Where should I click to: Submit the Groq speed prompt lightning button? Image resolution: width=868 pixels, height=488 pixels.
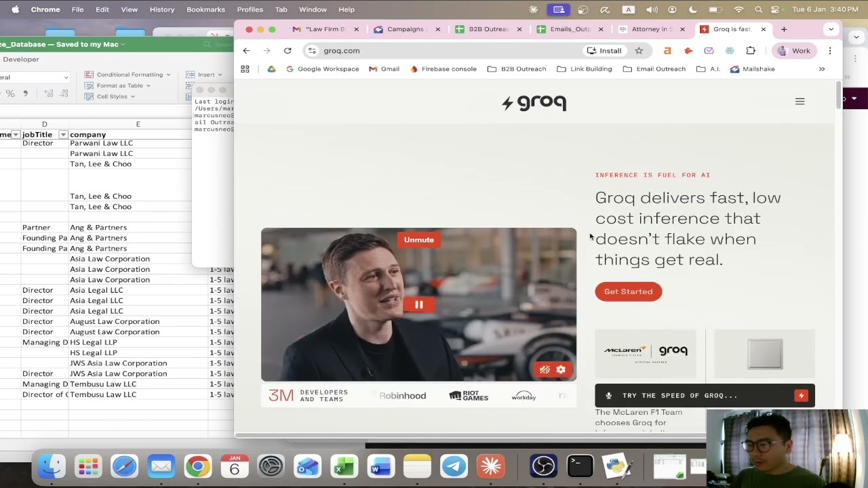801,395
